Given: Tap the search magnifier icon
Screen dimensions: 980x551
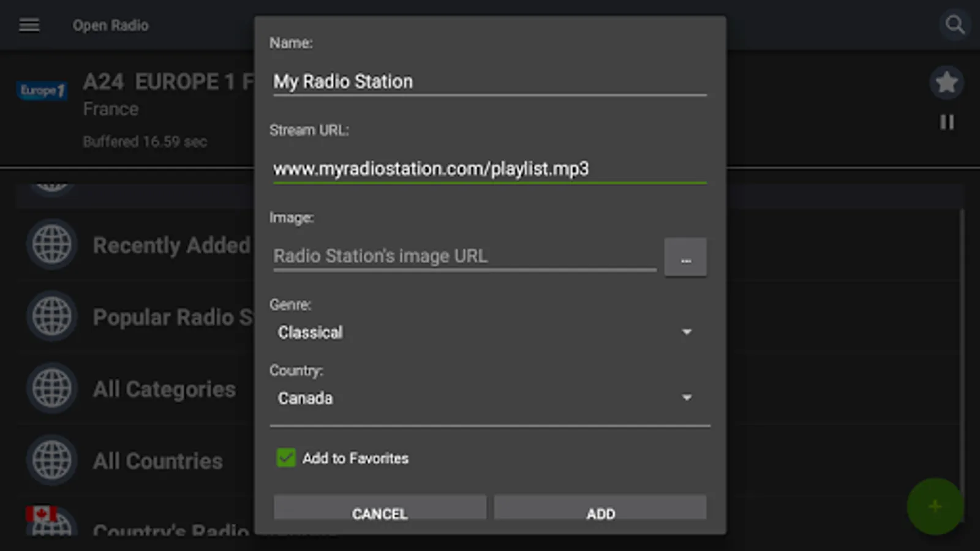Looking at the screenshot, I should coord(954,25).
